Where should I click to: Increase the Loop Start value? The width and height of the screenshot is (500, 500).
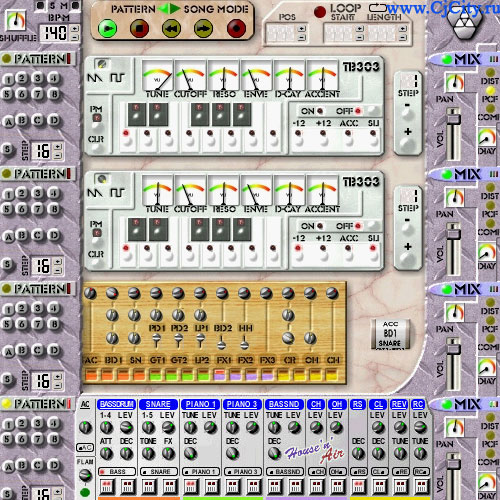pyautogui.click(x=360, y=29)
